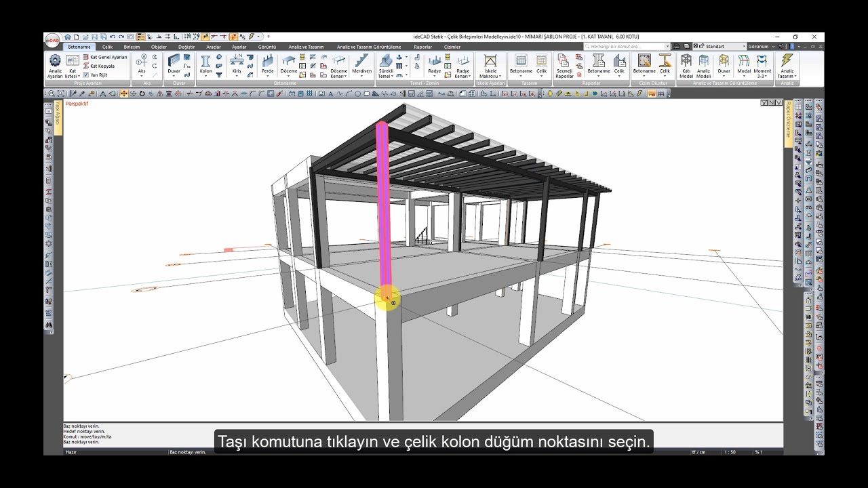Expand the Kiriş dropdown arrow

237,76
